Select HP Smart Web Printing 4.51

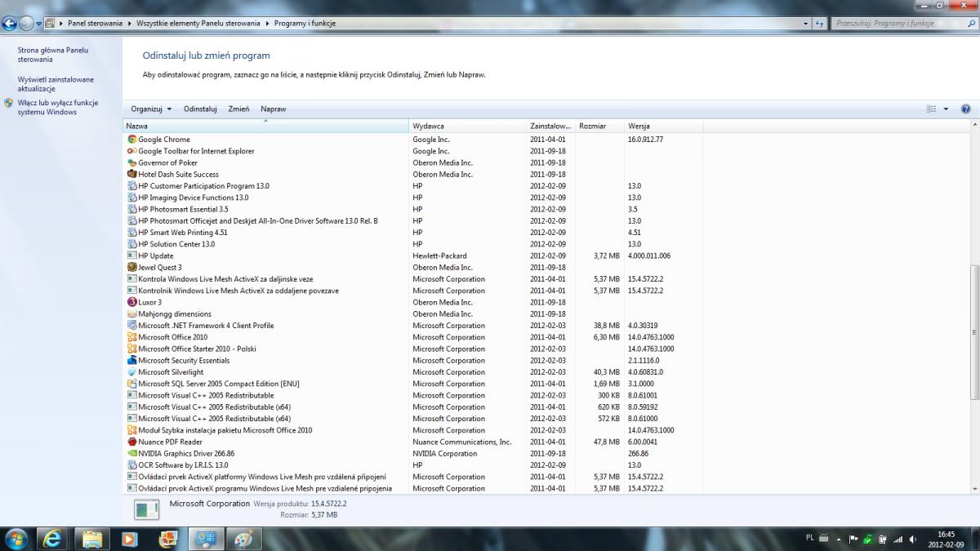[x=412, y=233]
